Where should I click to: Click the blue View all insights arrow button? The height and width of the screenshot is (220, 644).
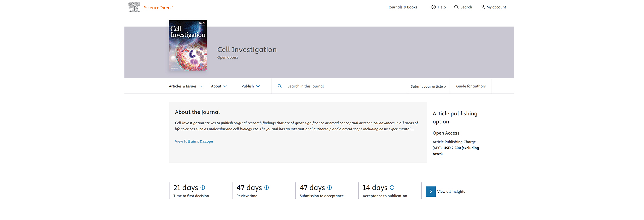coord(431,191)
